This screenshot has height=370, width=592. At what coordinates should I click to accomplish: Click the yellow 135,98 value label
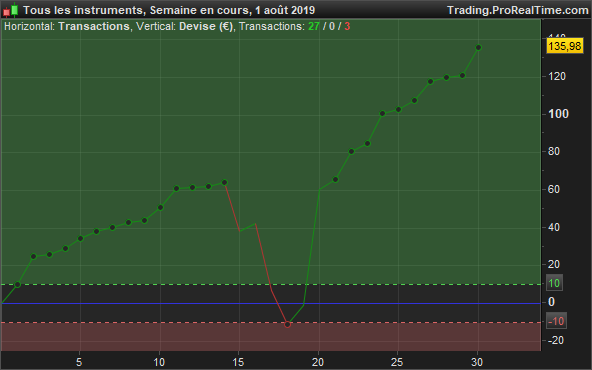(564, 46)
